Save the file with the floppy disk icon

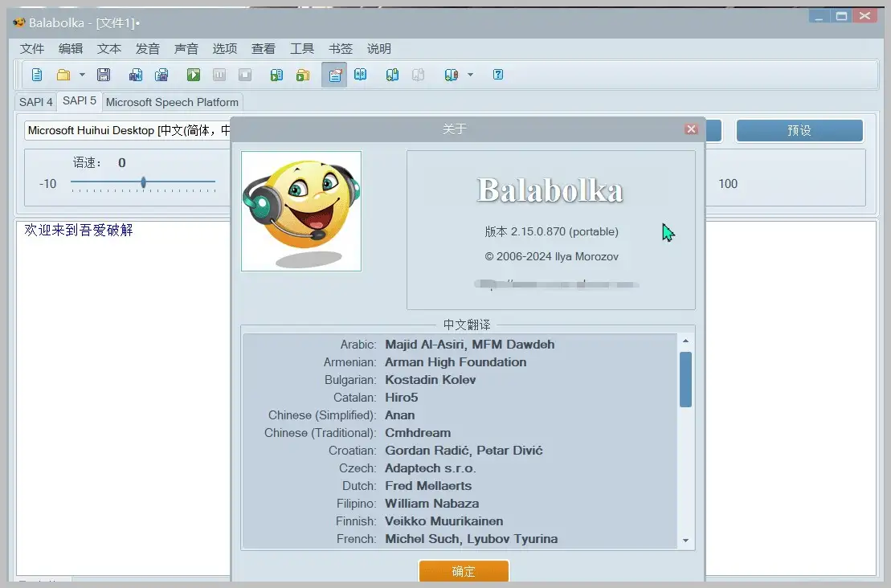pyautogui.click(x=104, y=75)
